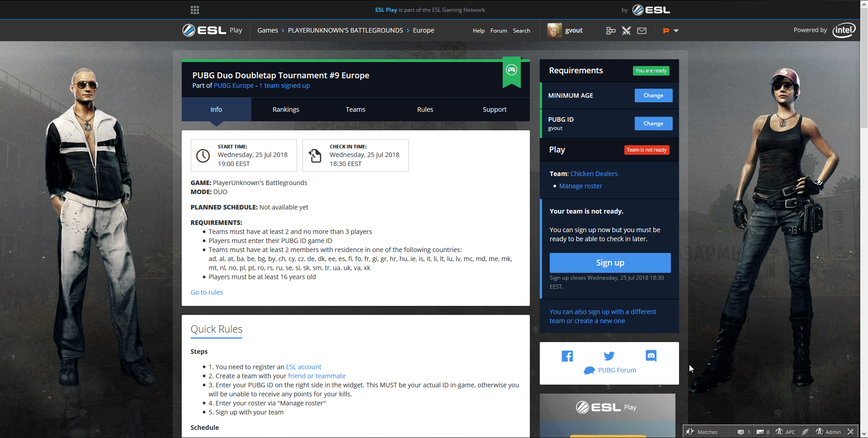
Task: Click the orange P premium icon
Action: coord(666,31)
